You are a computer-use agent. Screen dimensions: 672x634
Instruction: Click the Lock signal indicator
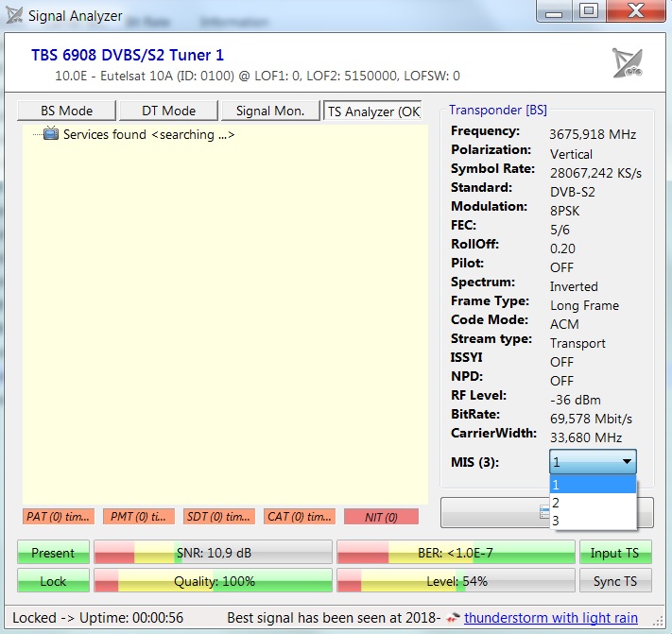[53, 581]
